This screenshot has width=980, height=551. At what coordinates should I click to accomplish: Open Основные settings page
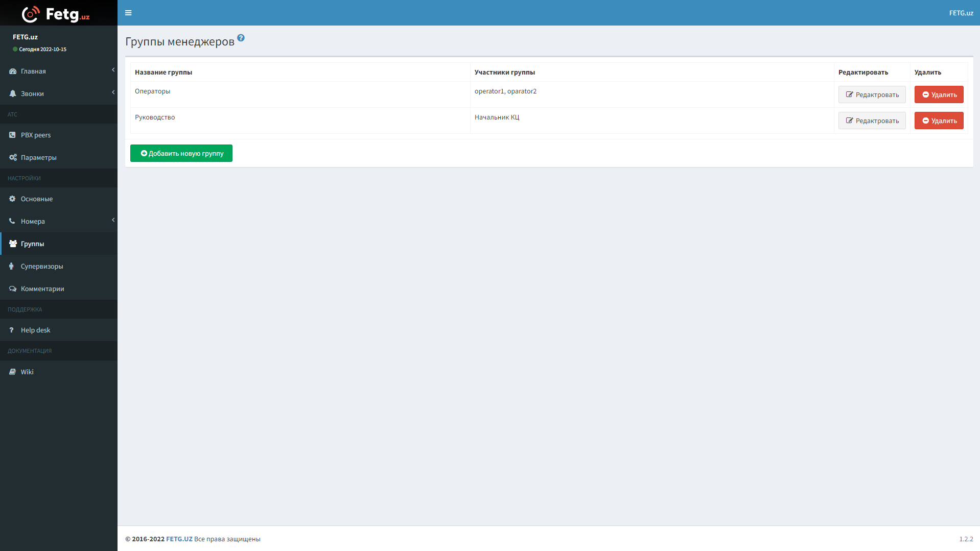point(36,199)
